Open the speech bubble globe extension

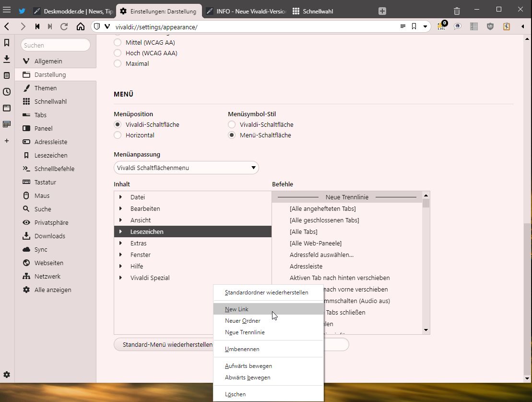click(457, 26)
